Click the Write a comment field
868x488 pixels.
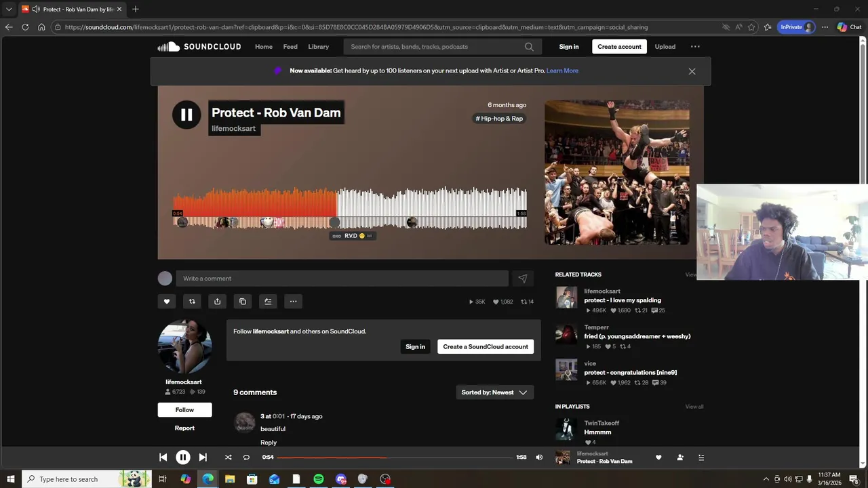(x=342, y=279)
